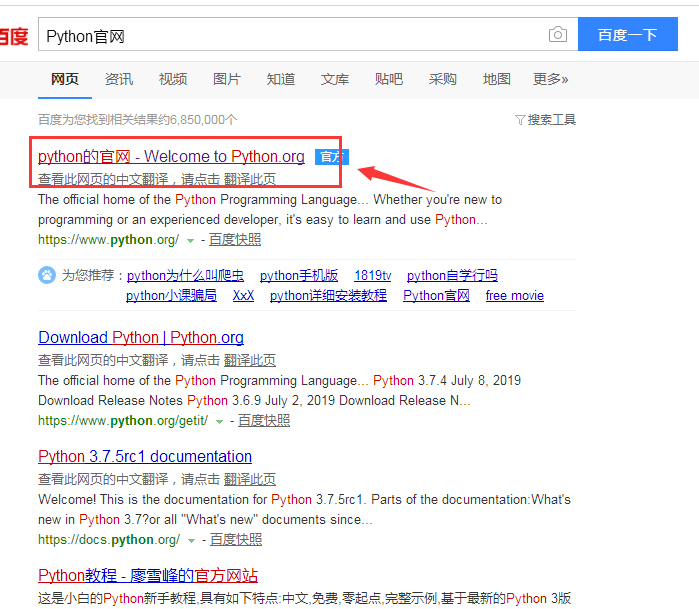This screenshot has width=699, height=609.
Task: Open python的官网 - Welcome to Python.org result
Action: point(171,156)
